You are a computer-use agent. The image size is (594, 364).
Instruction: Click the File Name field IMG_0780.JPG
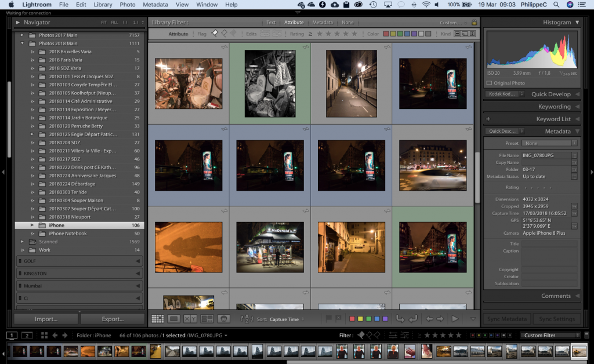click(546, 155)
